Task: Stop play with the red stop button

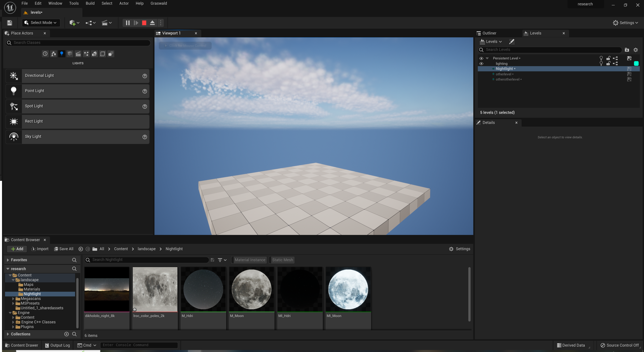Action: pyautogui.click(x=144, y=23)
